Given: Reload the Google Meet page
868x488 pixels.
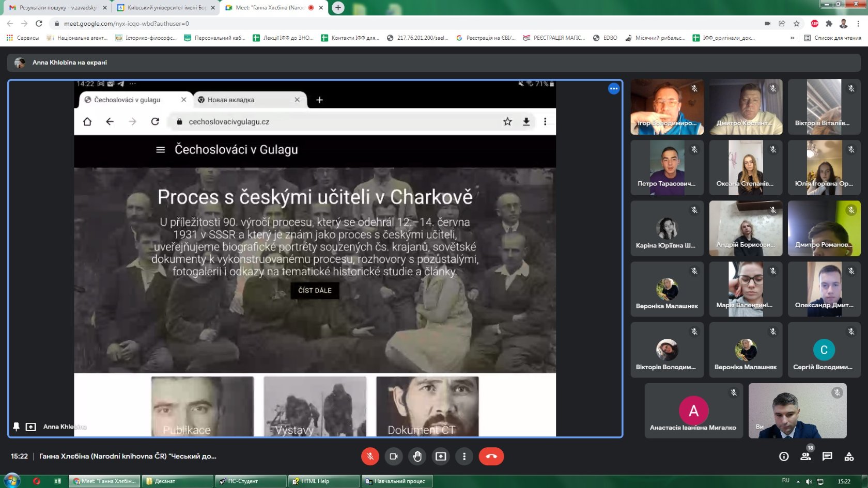Looking at the screenshot, I should pyautogui.click(x=39, y=23).
